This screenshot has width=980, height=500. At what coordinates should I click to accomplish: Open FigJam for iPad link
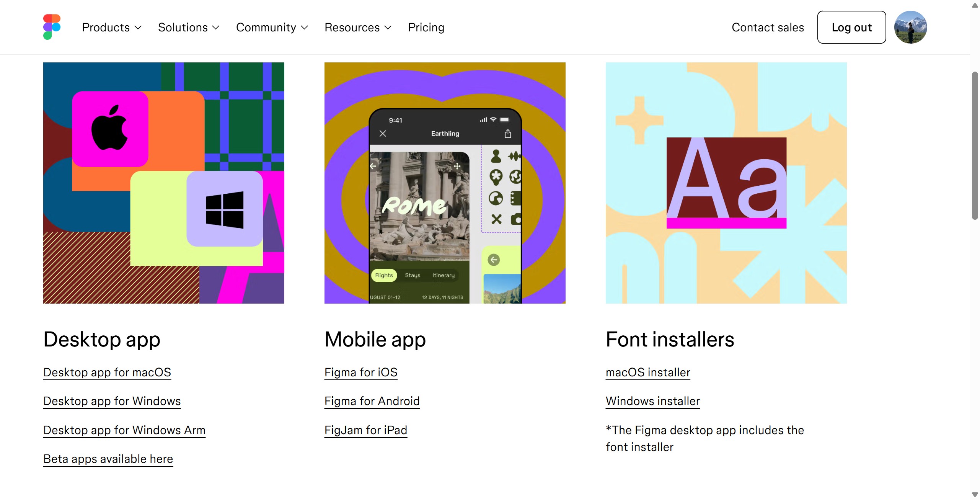(366, 430)
